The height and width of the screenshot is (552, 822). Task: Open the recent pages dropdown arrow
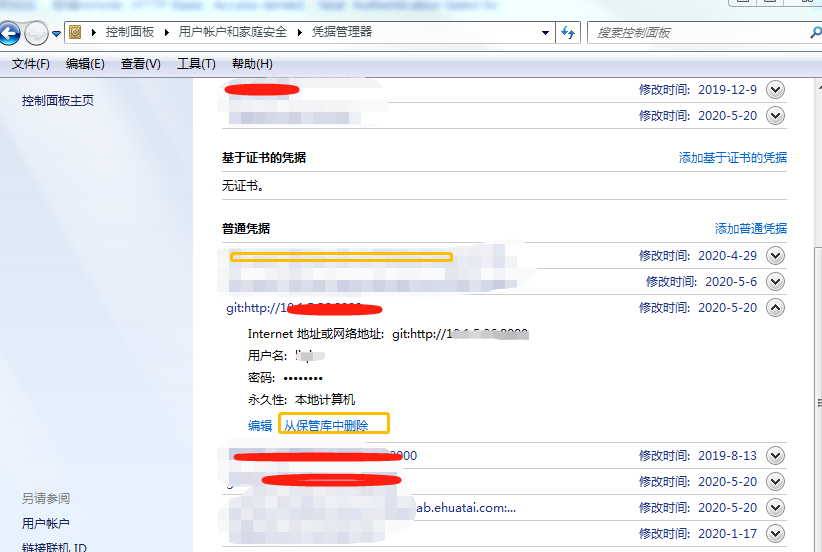(56, 34)
